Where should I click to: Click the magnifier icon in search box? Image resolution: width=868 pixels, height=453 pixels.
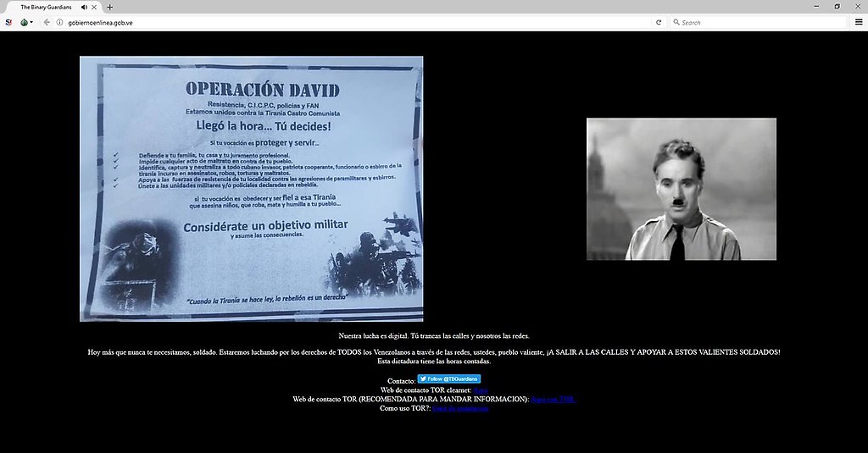pos(676,22)
